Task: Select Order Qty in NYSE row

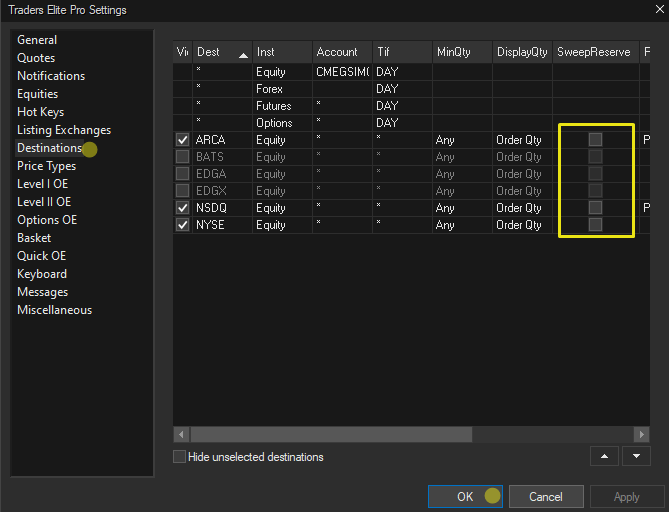Action: point(522,225)
